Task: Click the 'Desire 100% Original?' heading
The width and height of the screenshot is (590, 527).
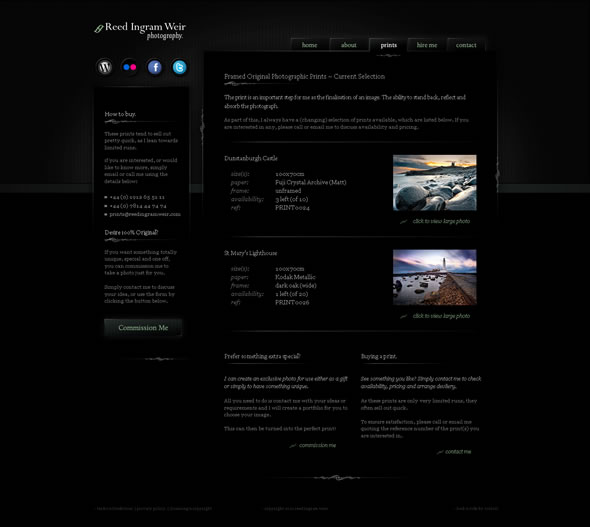Action: click(x=131, y=232)
